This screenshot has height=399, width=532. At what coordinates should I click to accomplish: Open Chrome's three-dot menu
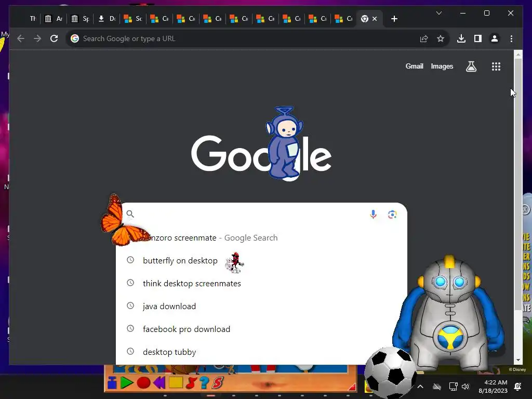point(511,38)
